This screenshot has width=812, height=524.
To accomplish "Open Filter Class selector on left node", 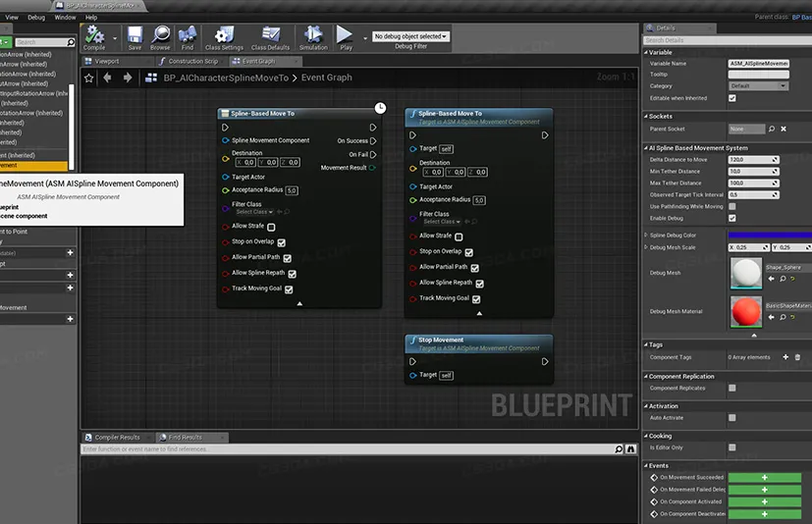I will point(254,212).
